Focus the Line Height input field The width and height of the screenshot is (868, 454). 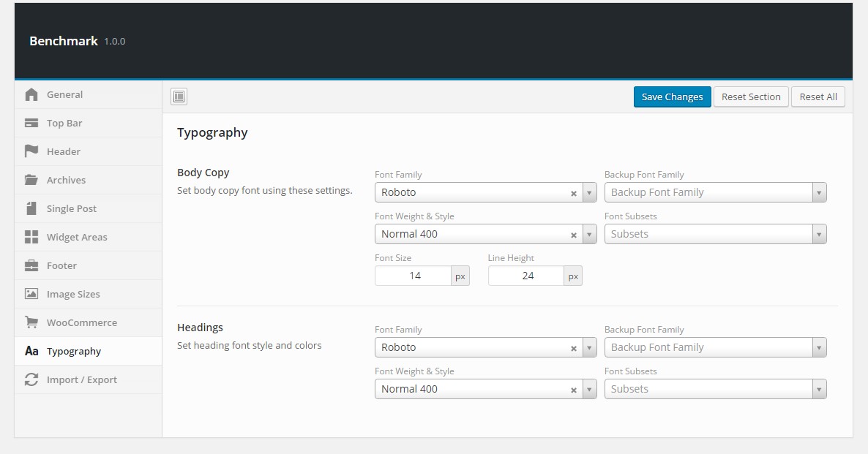tap(527, 276)
